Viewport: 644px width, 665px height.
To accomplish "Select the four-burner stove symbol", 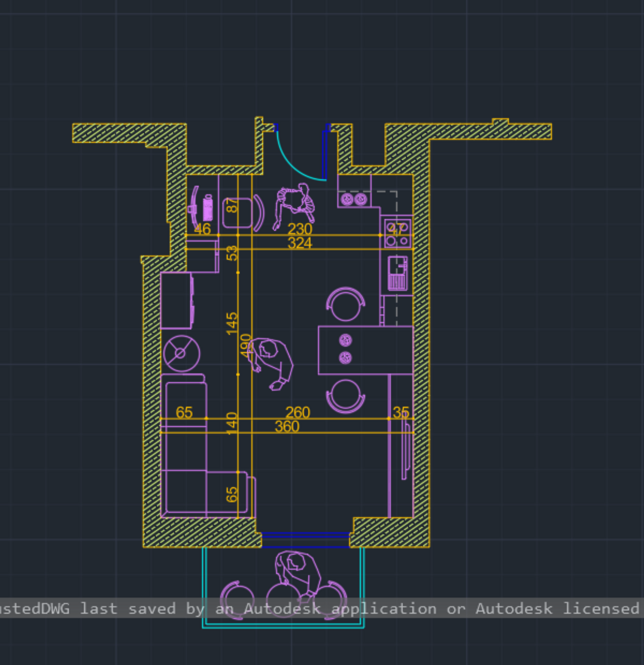I will pos(398,233).
